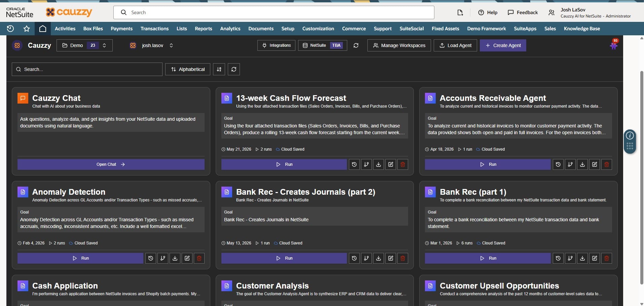The height and width of the screenshot is (306, 644).
Task: Open the SuiteApps menu
Action: click(x=525, y=29)
